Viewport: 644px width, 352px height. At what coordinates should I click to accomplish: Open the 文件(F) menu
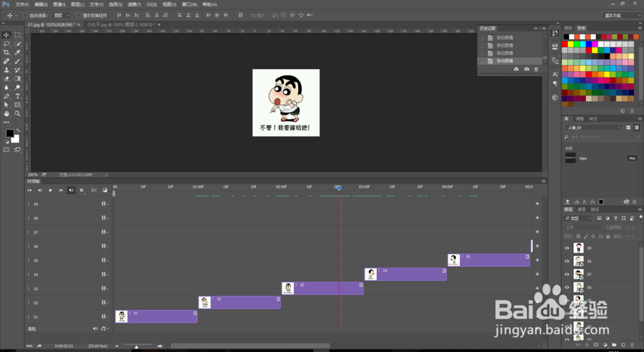[22, 5]
